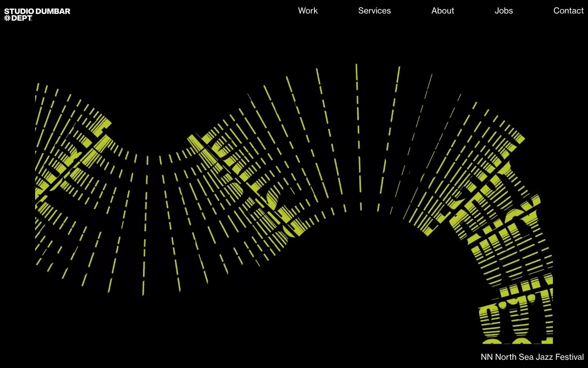Open the NN North Sea Jazz Festival project
Screen dimensions: 588x368
point(532,357)
